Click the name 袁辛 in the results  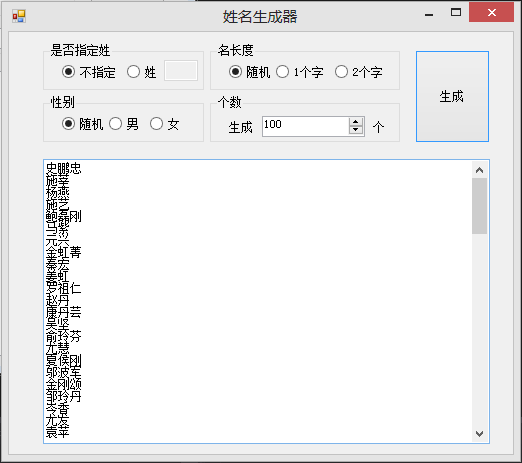click(57, 432)
